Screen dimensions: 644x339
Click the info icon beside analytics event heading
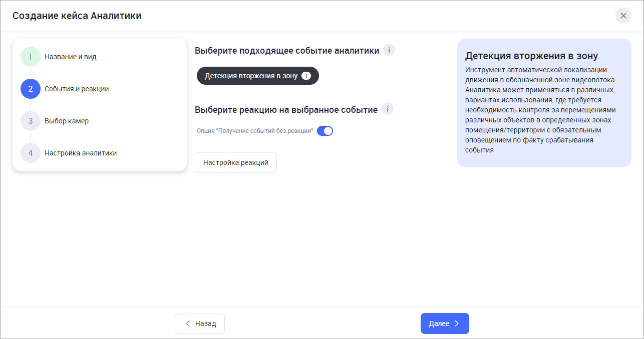[x=389, y=50]
